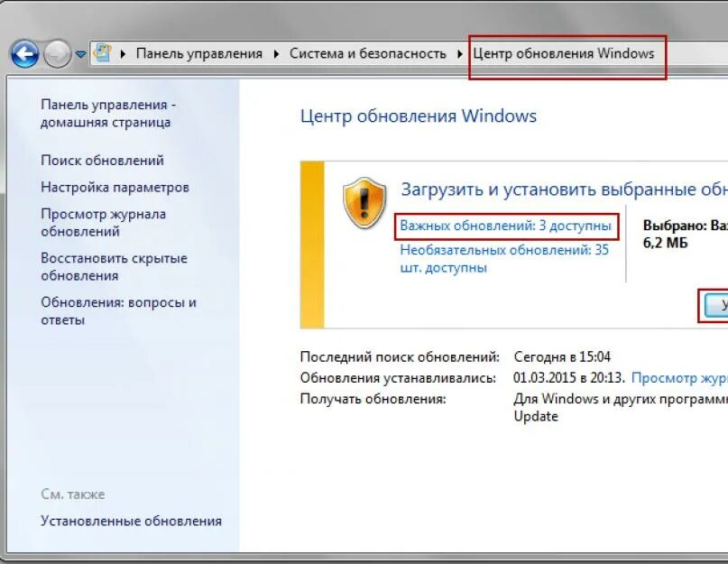Expand arrow before Панель управления
This screenshot has height=564, width=728.
[x=123, y=54]
